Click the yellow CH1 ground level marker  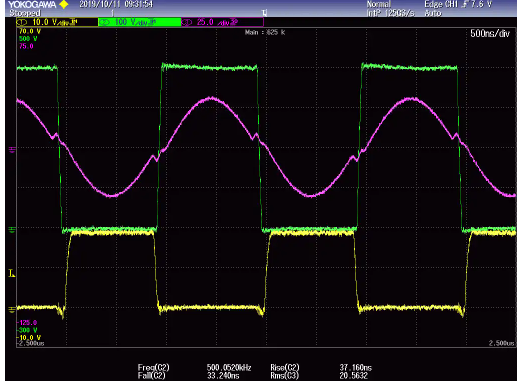[12, 309]
